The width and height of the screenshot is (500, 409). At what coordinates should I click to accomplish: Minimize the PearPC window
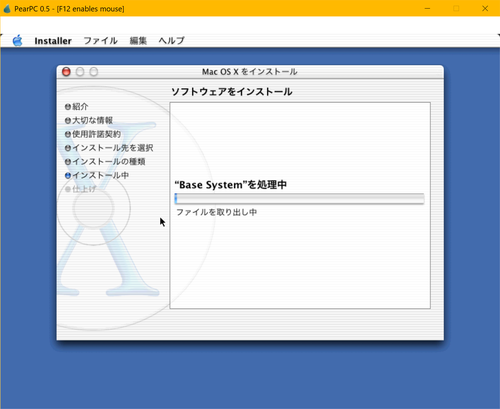click(427, 8)
